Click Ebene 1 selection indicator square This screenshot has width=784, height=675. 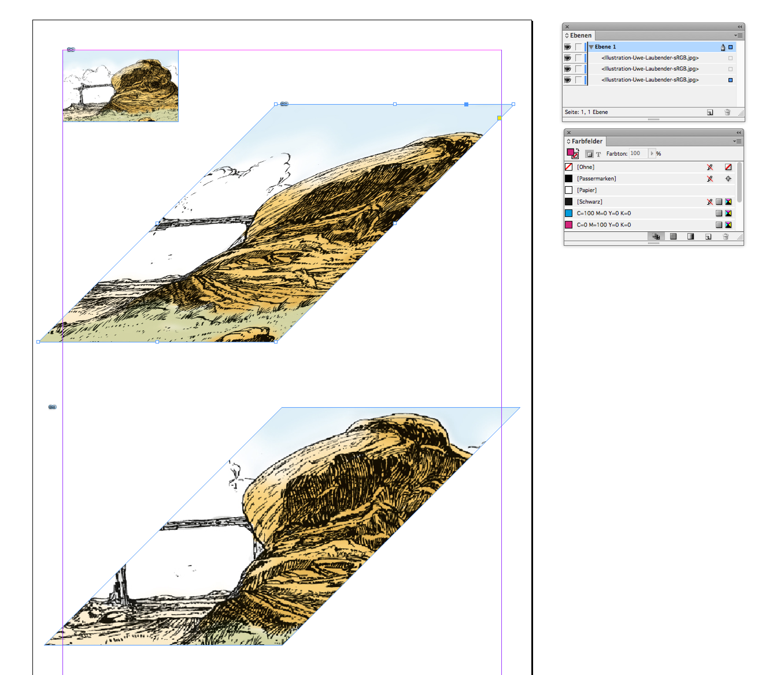tap(731, 47)
